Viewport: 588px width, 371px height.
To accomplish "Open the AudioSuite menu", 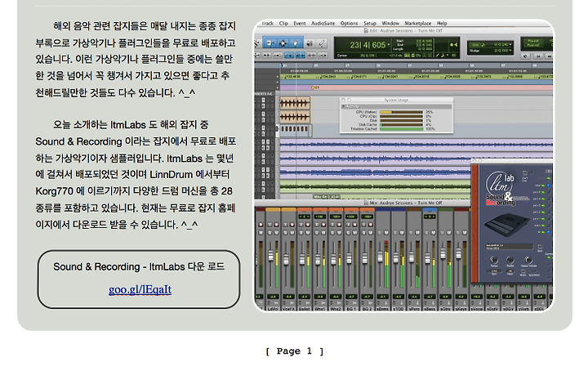I will coord(323,23).
